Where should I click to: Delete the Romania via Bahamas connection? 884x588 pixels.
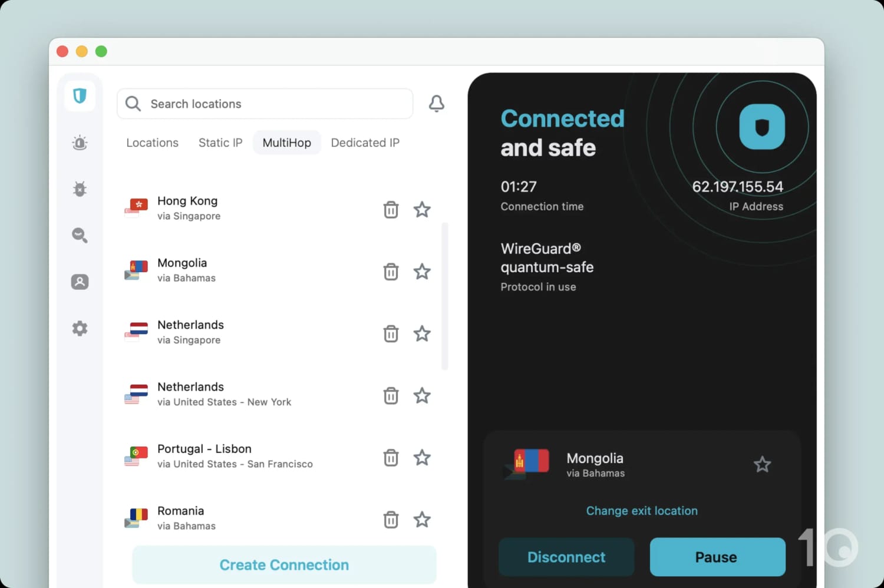pyautogui.click(x=391, y=520)
